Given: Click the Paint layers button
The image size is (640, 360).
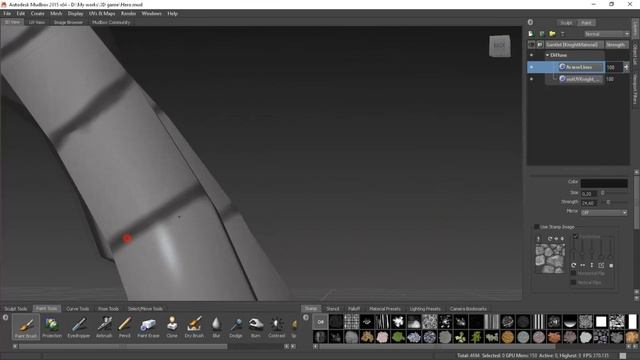Looking at the screenshot, I should click(586, 22).
